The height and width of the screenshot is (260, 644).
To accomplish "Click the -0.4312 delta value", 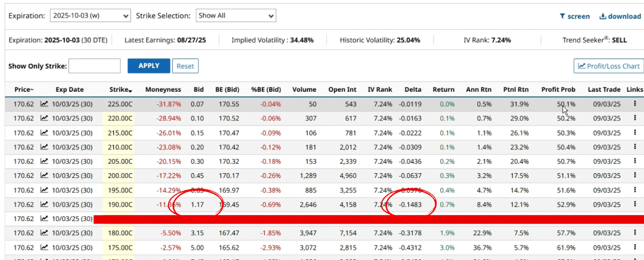I will tap(410, 247).
